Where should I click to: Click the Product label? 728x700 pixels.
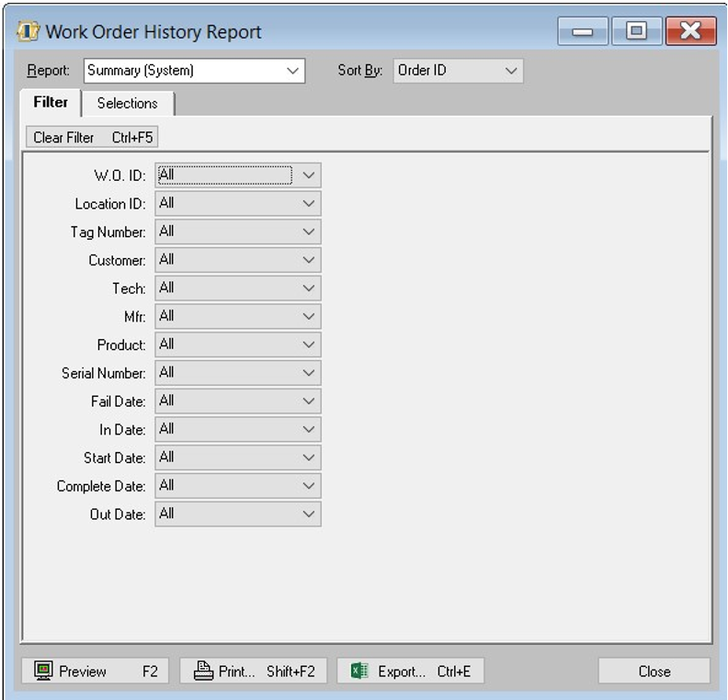pos(121,345)
